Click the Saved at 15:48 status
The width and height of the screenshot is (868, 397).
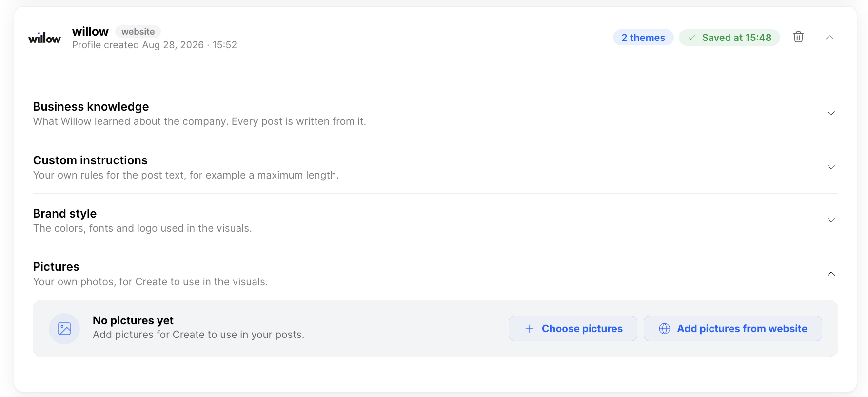730,38
